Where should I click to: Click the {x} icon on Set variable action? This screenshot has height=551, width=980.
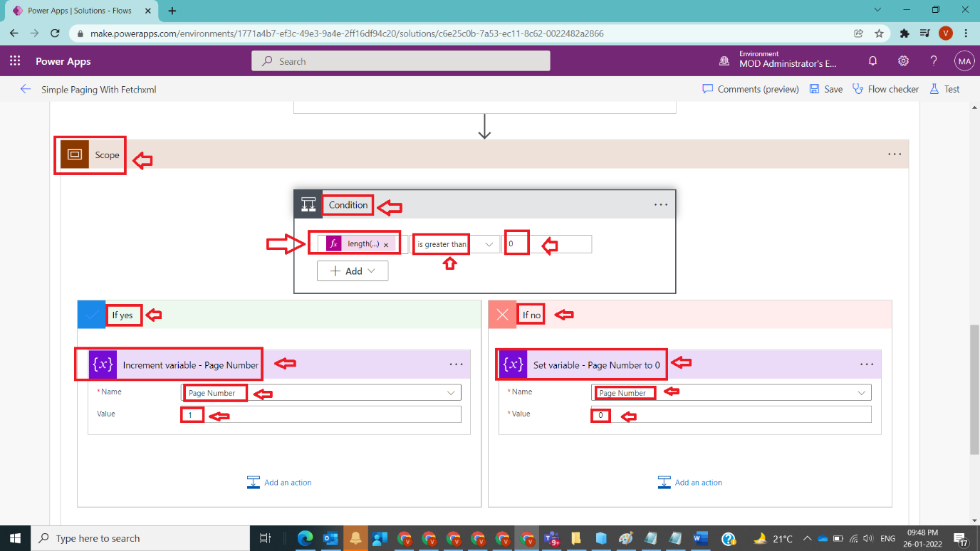(x=511, y=364)
